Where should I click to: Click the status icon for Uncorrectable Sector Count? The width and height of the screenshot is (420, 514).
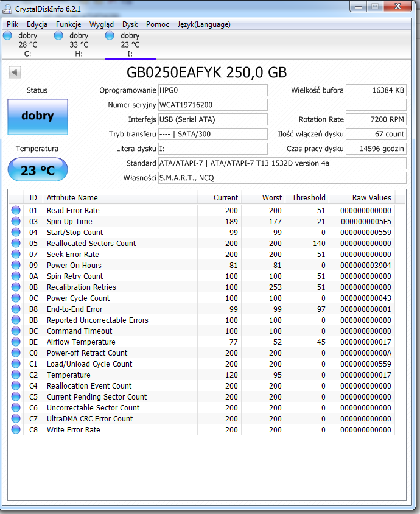16,407
